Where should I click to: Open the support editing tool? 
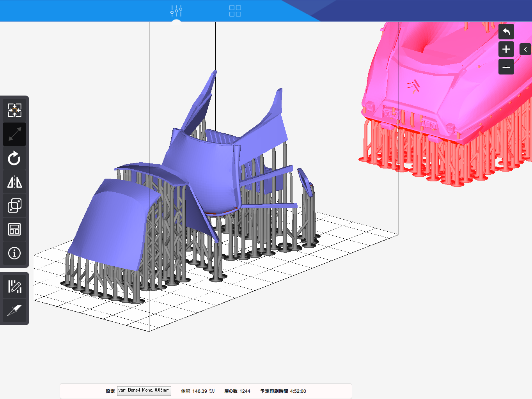14,287
